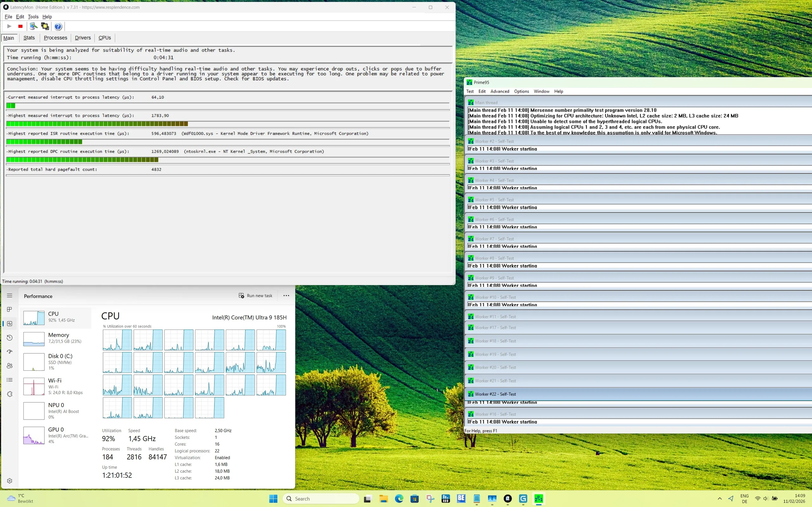Open Task Manager Services puzzle icon

click(x=10, y=394)
